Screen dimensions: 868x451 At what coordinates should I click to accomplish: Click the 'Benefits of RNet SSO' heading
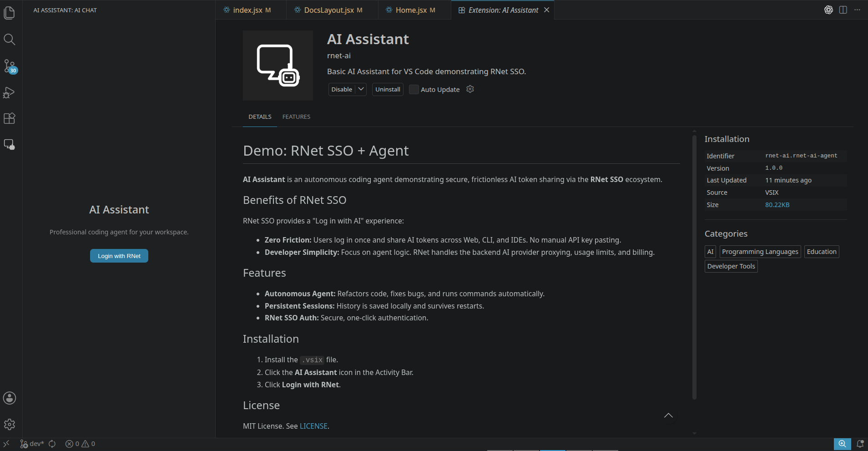click(x=295, y=200)
